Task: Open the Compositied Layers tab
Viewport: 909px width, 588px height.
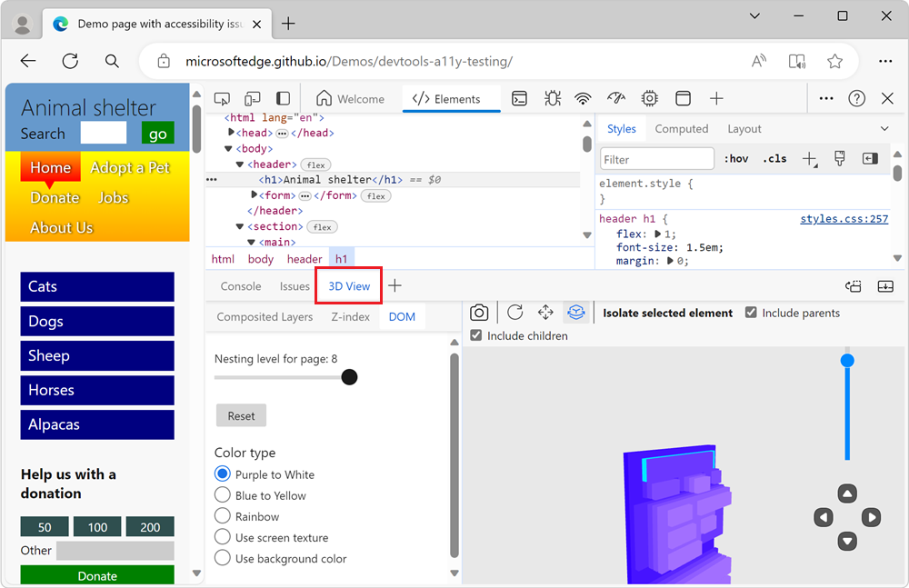Action: click(x=264, y=316)
